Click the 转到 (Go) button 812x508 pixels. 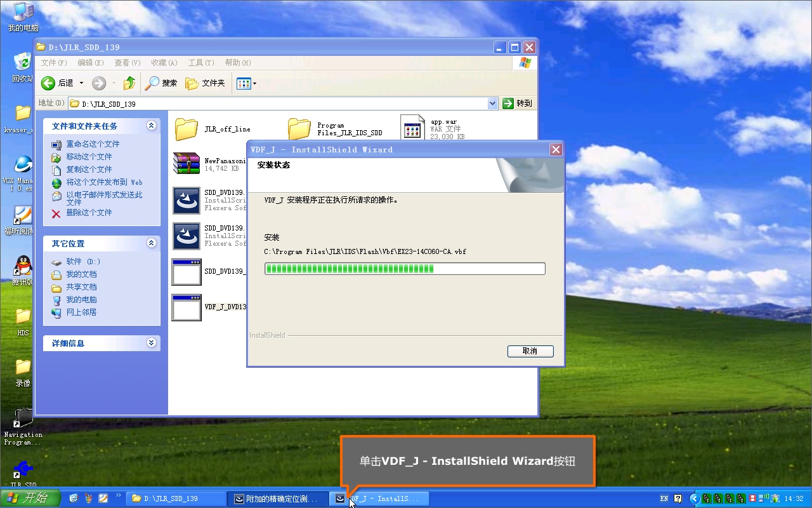[518, 103]
